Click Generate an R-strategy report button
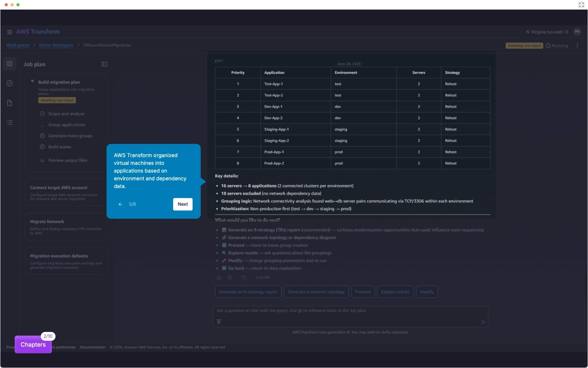This screenshot has width=588, height=368. coord(248,292)
